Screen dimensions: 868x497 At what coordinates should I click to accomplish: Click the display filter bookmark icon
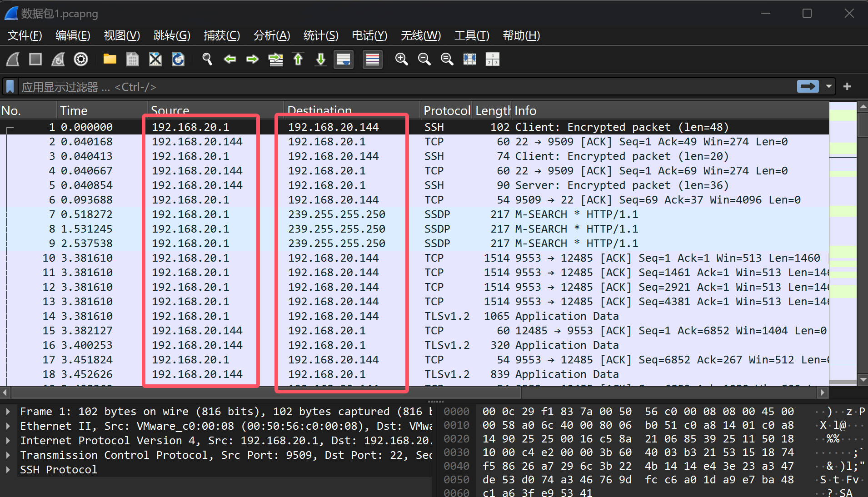point(10,86)
